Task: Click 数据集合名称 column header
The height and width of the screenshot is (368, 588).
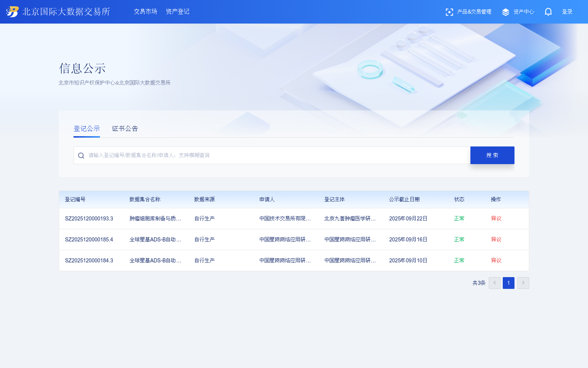Action: 145,199
